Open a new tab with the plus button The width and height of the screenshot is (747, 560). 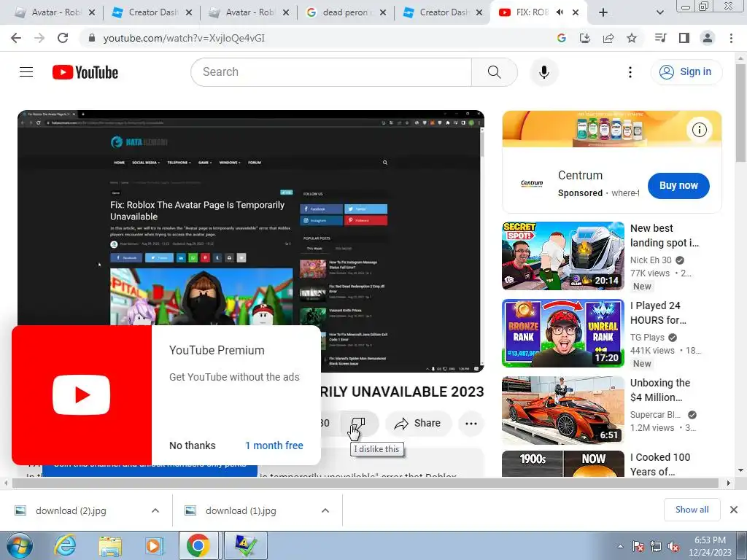click(x=603, y=13)
